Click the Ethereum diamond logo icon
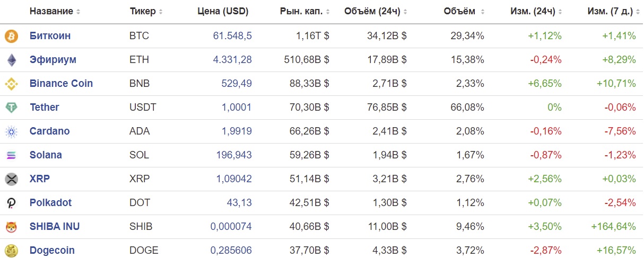 click(11, 60)
